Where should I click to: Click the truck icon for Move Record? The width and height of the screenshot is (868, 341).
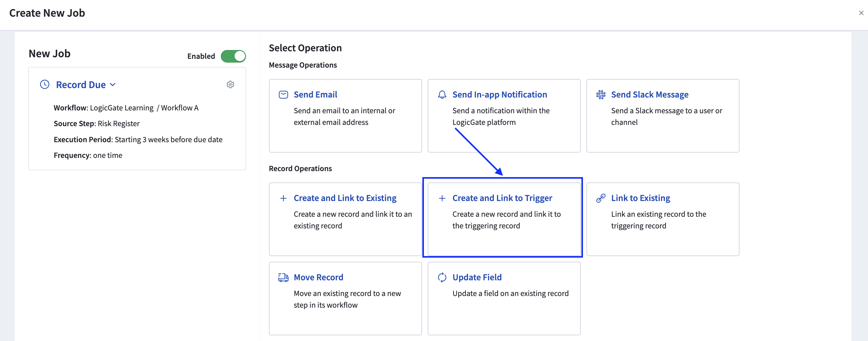[283, 277]
